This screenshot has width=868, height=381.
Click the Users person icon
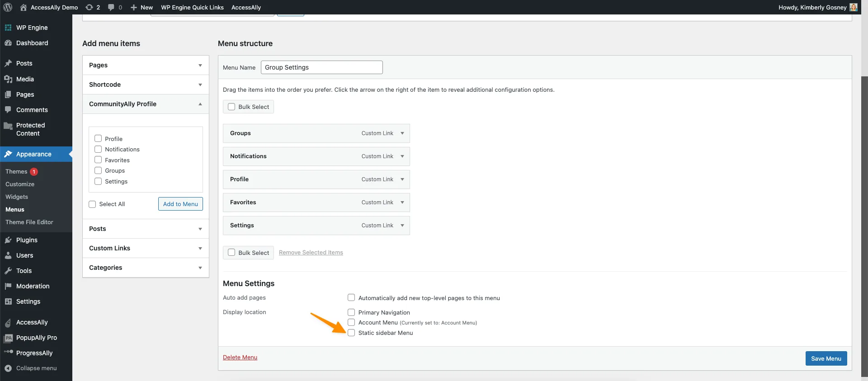(8, 255)
